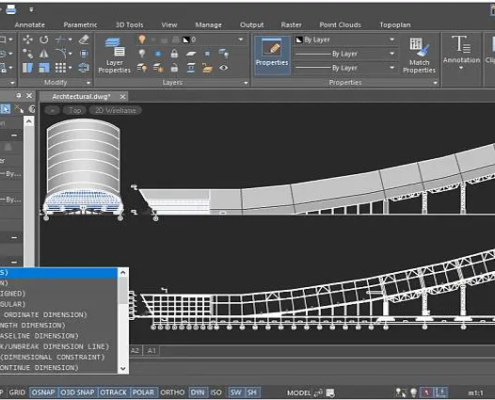The height and width of the screenshot is (400, 495).
Task: Click the 2D Wireframe visual style button
Action: pos(115,110)
